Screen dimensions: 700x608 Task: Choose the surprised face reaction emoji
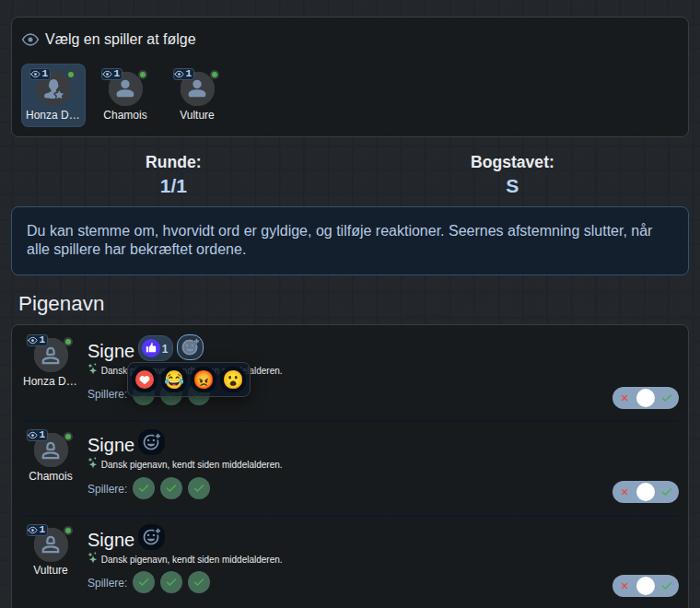pos(233,380)
